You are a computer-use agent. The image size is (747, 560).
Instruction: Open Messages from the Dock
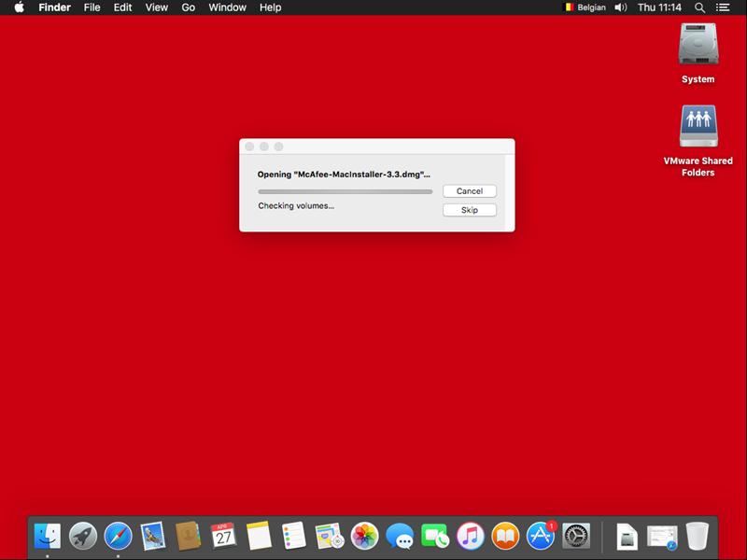tap(400, 536)
